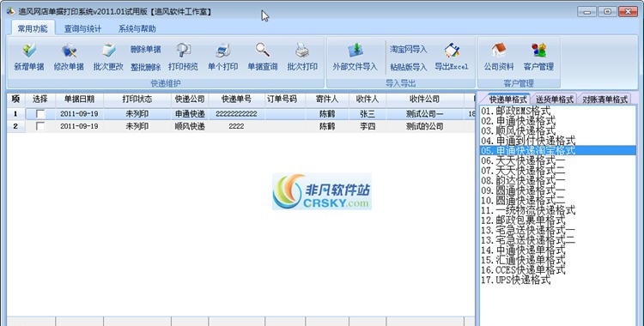Viewport: 644px width, 326px height.
Task: Click 粘贴板导入 clipboard import button
Action: (x=408, y=67)
